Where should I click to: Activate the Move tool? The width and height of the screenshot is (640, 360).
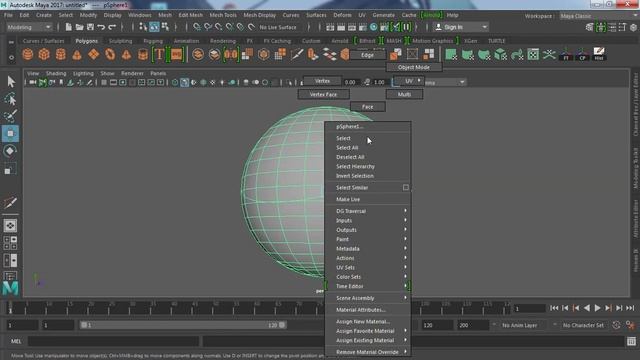click(11, 133)
